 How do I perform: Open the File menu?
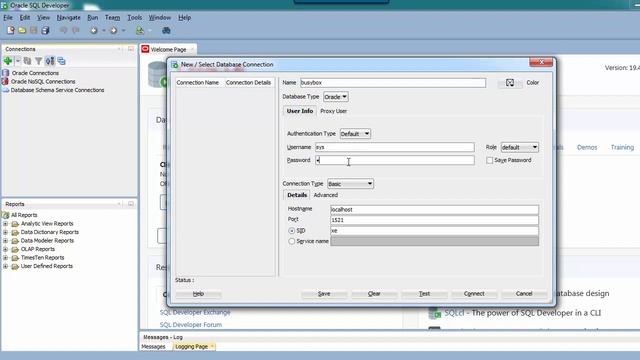click(8, 18)
